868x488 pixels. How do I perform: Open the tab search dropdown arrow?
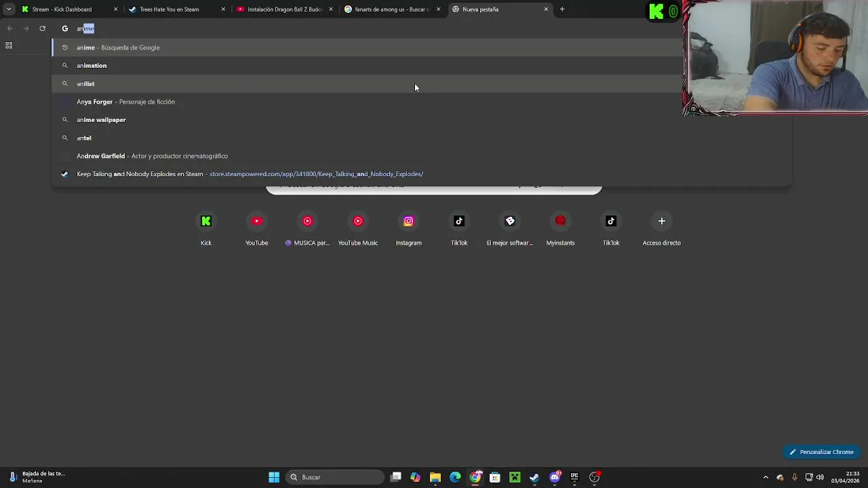pyautogui.click(x=9, y=9)
